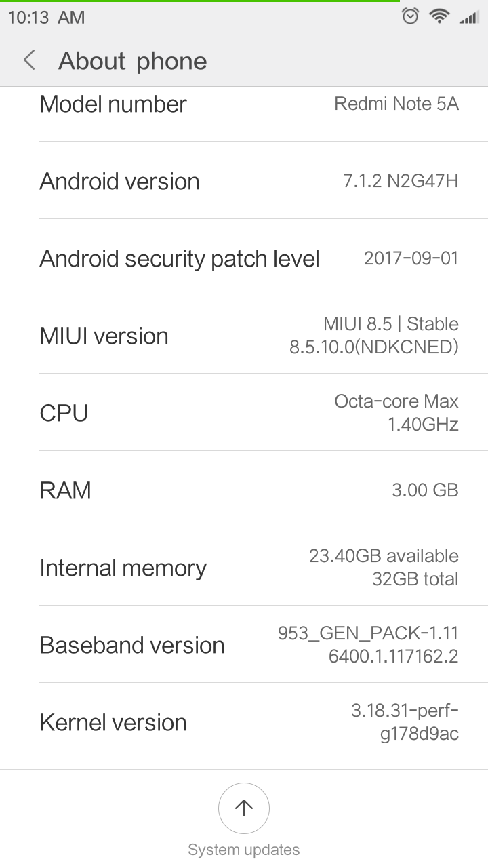Tap the back arrow icon
488x868 pixels.
(29, 60)
